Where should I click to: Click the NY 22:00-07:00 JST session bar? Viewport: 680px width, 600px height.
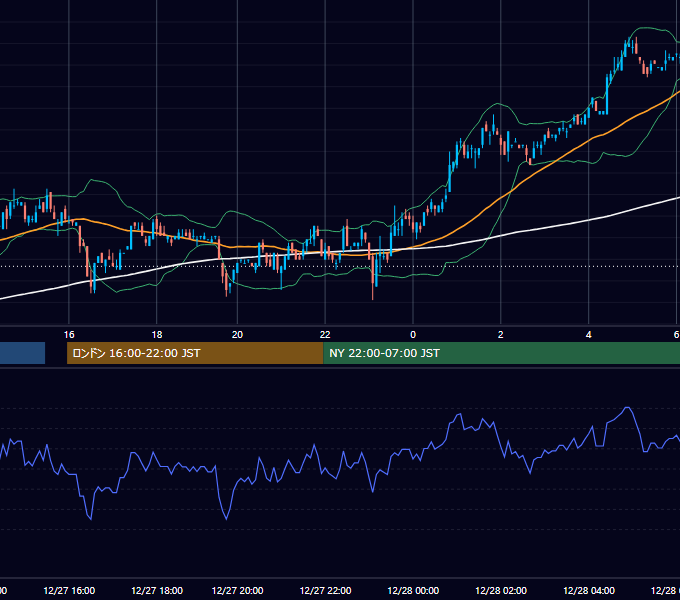click(x=501, y=353)
